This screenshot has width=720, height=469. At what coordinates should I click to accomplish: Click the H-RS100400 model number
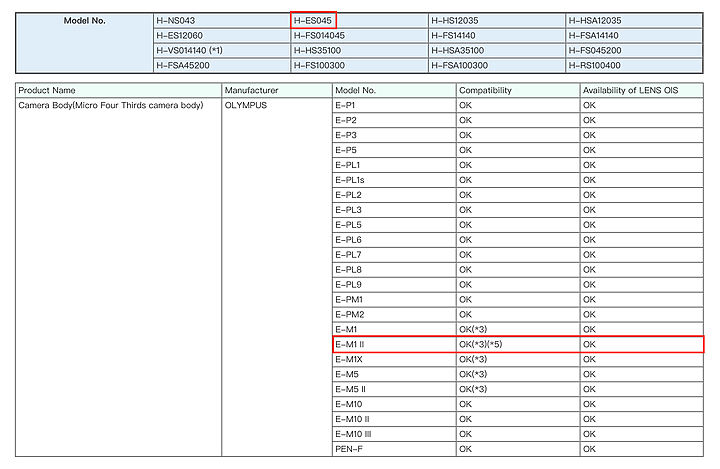[634, 66]
